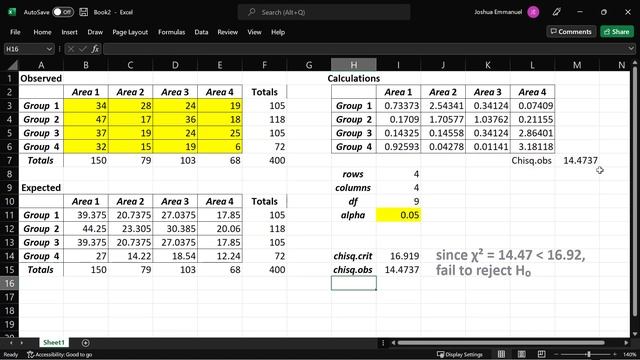
Task: Click the grand total 400 in row 7
Action: click(x=264, y=160)
